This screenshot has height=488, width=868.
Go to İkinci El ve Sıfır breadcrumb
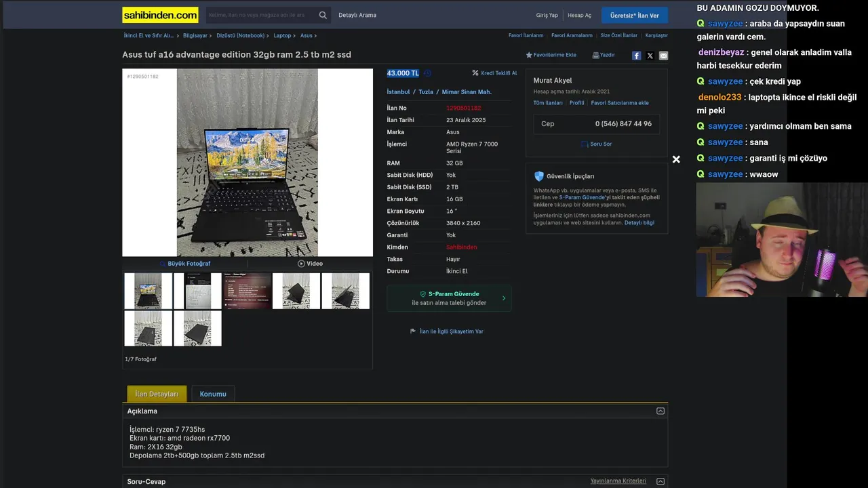tap(149, 35)
